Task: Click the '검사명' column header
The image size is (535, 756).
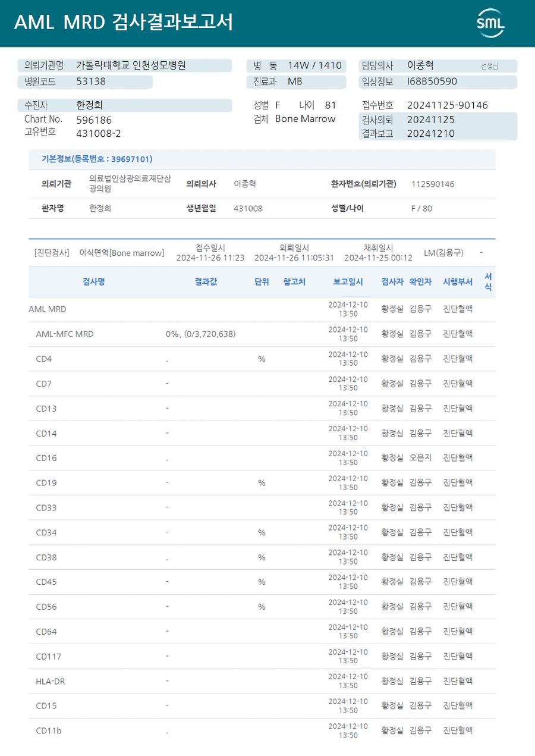Action: (x=94, y=281)
